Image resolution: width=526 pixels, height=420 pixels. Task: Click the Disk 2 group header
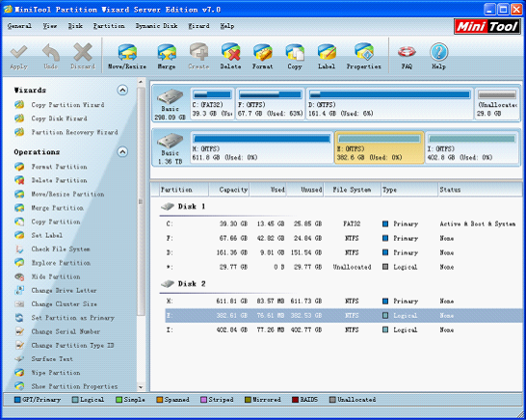click(183, 284)
